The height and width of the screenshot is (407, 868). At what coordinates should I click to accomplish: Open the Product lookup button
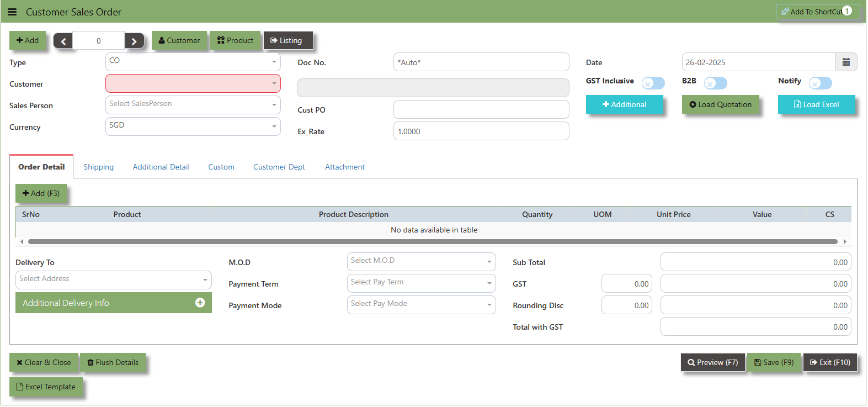pos(235,40)
